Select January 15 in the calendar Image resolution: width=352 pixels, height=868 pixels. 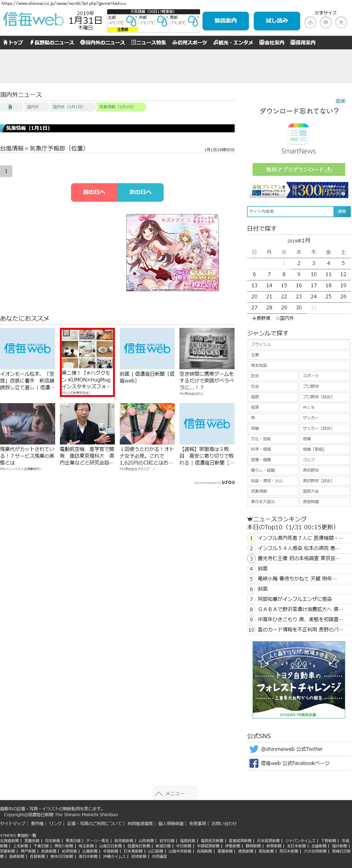(284, 285)
